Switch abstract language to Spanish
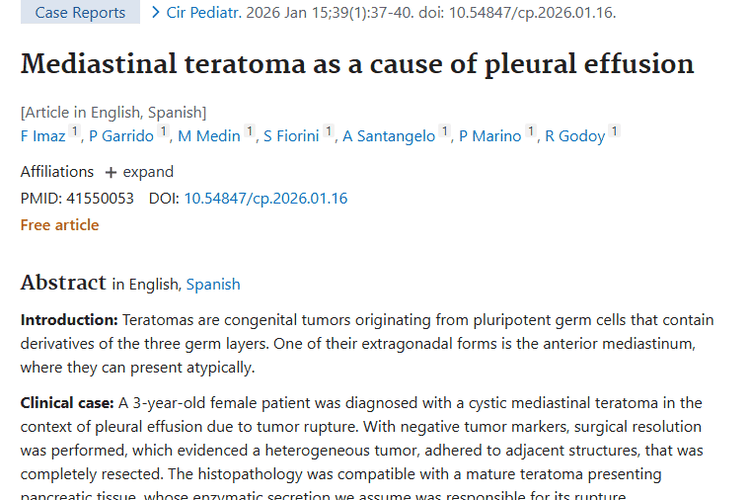Image resolution: width=750 pixels, height=500 pixels. [x=213, y=284]
